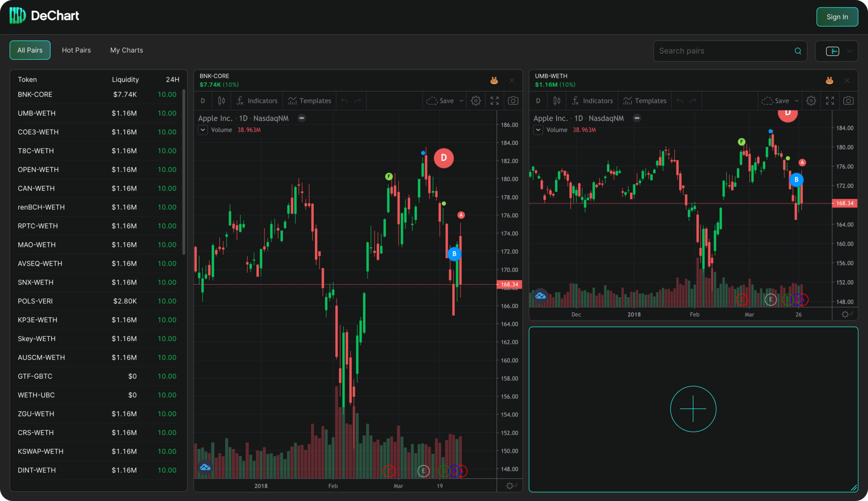
Task: Collapse Apple Inc. legend in UMB-WETH chart
Action: point(637,118)
